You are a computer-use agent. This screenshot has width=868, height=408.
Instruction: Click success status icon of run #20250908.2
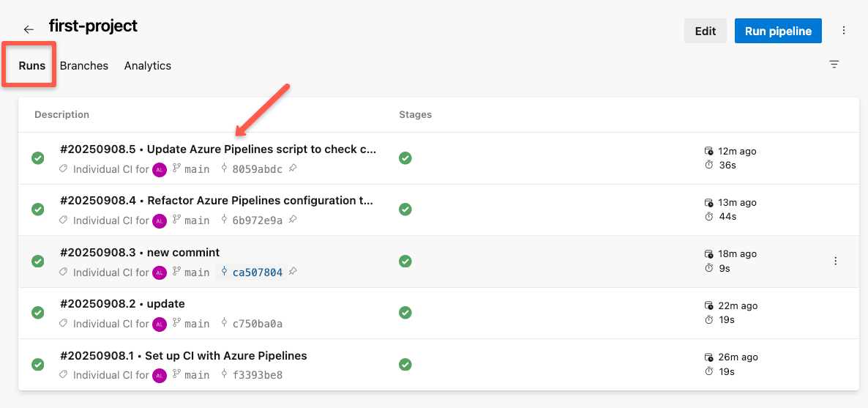(x=37, y=313)
